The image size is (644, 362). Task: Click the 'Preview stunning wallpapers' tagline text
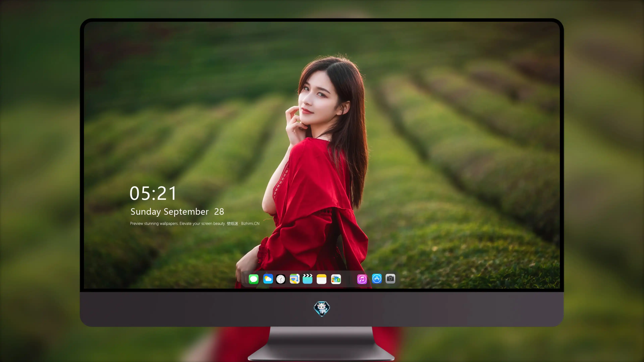click(195, 223)
